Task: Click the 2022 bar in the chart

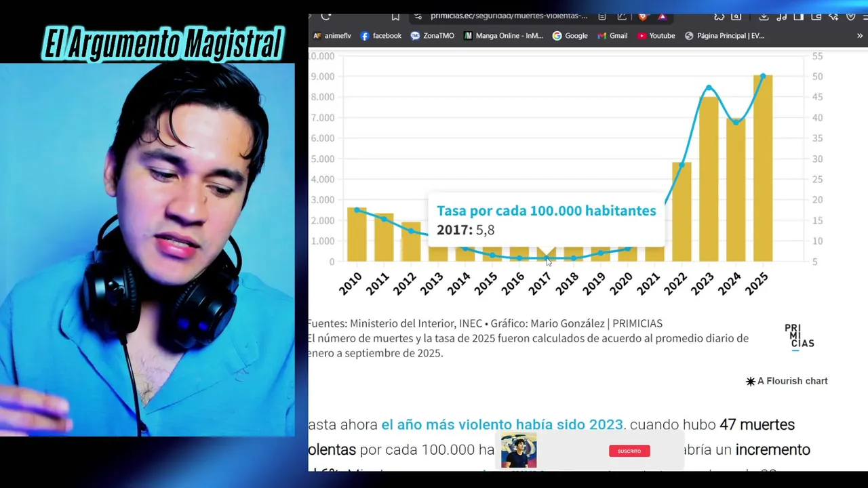Action: [682, 212]
